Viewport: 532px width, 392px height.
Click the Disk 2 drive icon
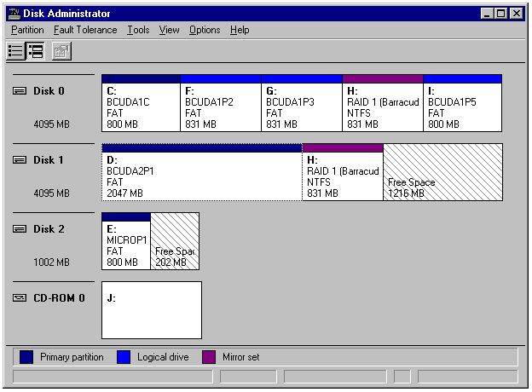coord(20,229)
